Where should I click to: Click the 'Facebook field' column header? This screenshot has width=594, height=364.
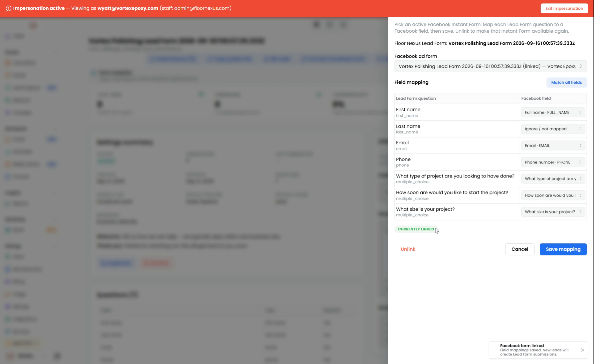(536, 98)
